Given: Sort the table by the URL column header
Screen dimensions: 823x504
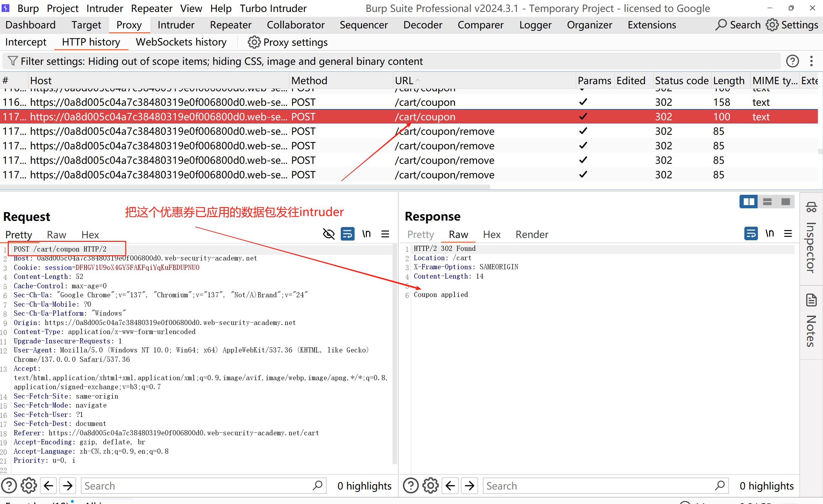Looking at the screenshot, I should tap(404, 81).
